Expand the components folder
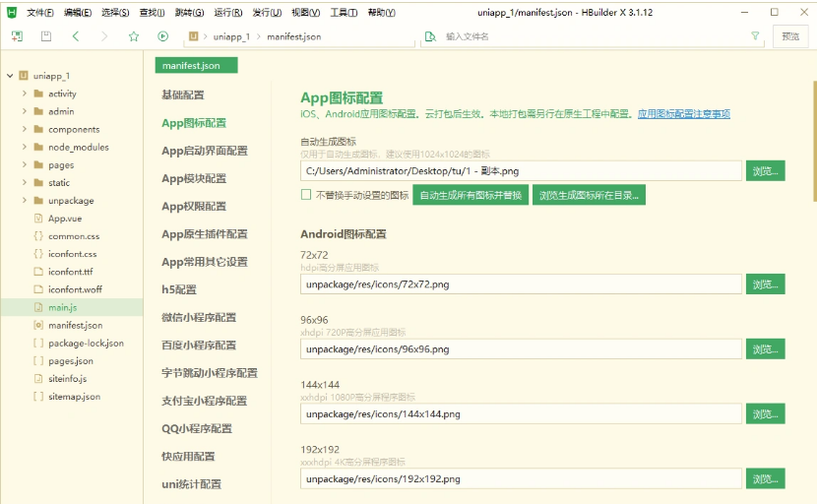Screen dimensions: 817x504 point(26,129)
